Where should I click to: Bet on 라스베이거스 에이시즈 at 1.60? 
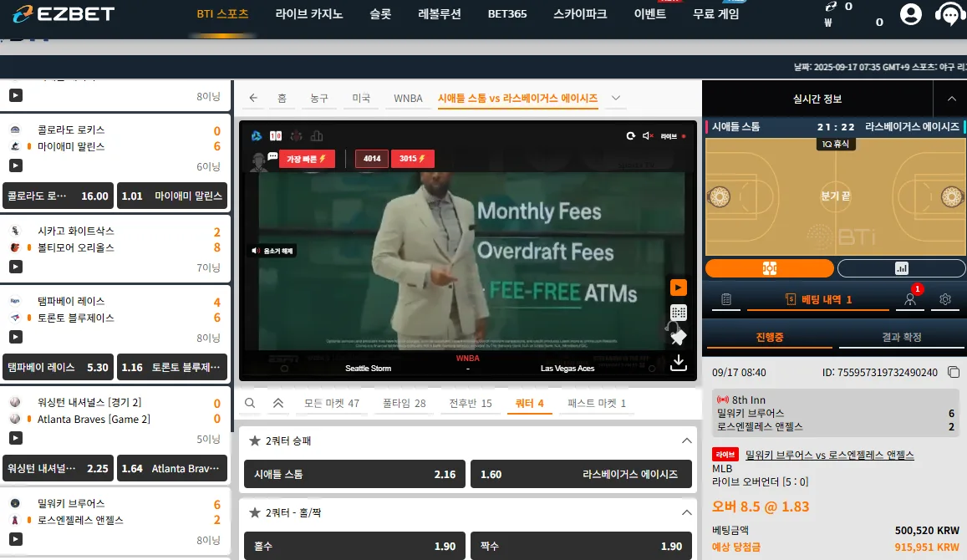[581, 474]
